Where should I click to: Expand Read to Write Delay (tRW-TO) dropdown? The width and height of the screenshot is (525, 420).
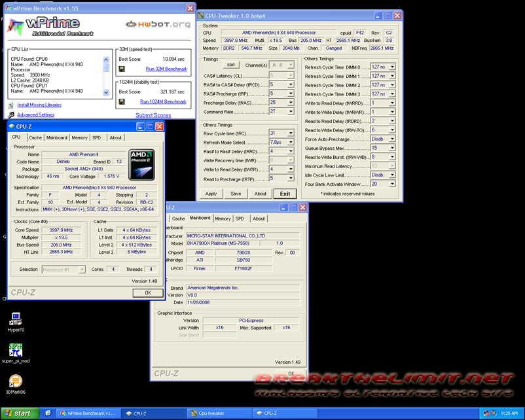[x=392, y=130]
